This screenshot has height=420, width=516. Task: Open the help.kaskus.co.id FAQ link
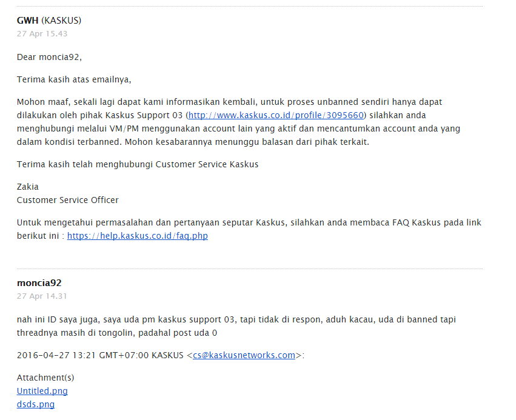pyautogui.click(x=138, y=236)
